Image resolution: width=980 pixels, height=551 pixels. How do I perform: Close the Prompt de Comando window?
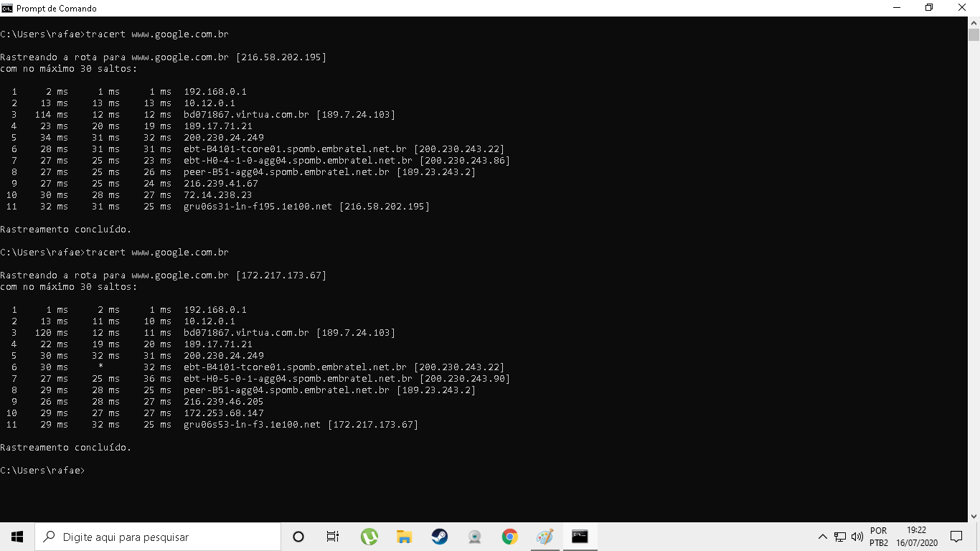[x=963, y=8]
